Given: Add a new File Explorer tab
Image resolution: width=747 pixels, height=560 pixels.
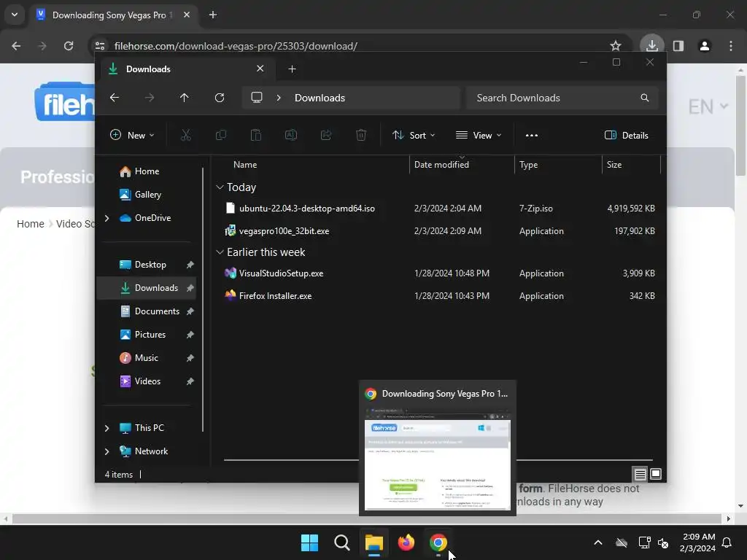Looking at the screenshot, I should coord(292,69).
